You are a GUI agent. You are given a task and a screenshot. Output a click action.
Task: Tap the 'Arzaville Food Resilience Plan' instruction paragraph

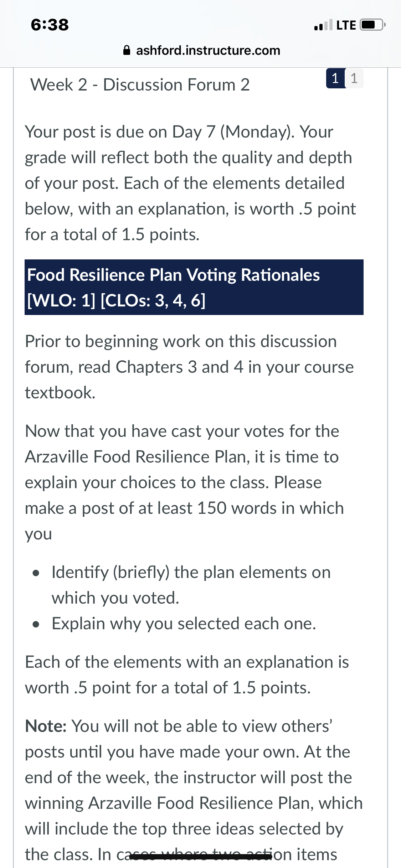pyautogui.click(x=185, y=482)
